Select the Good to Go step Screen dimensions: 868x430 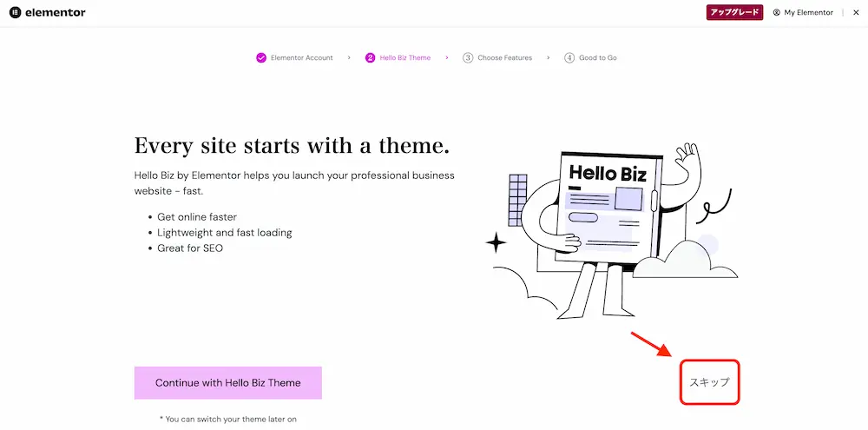[590, 57]
